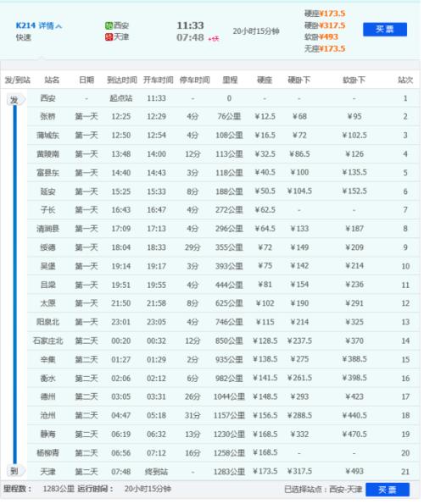Click 850公里 mileage for 石家庄北
The width and height of the screenshot is (424, 504).
click(x=229, y=341)
